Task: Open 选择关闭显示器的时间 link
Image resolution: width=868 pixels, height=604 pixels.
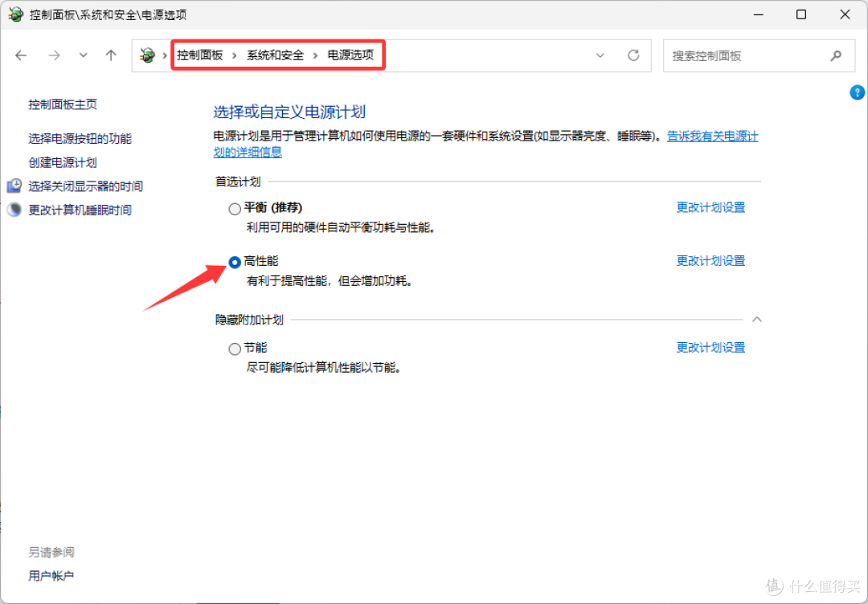Action: click(86, 186)
